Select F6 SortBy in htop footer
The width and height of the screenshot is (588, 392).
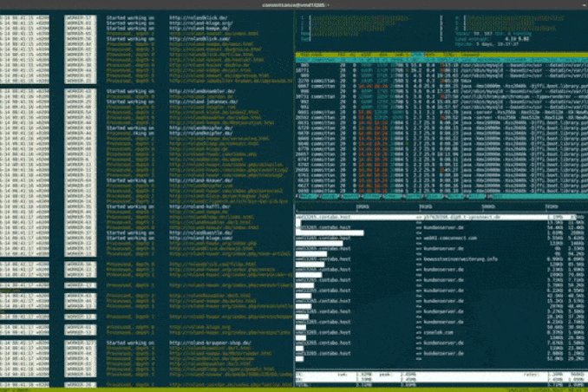coord(413,196)
